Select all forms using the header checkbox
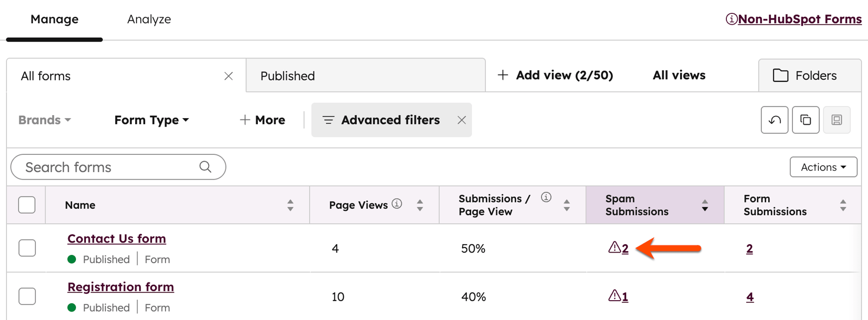This screenshot has width=868, height=320. pos(26,204)
